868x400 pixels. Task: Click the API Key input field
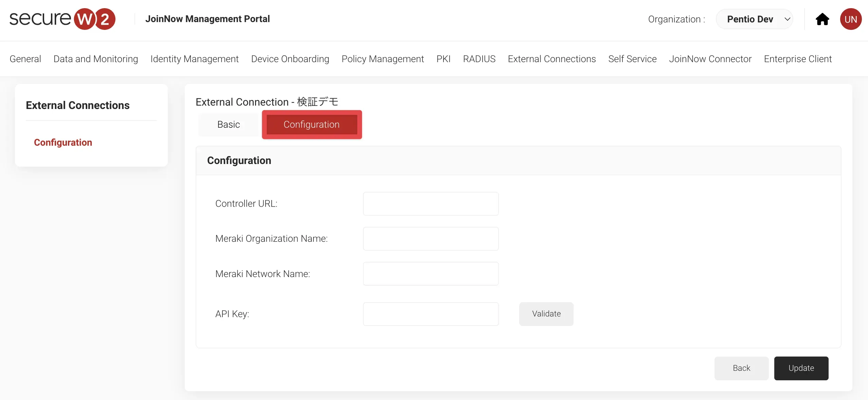click(x=431, y=314)
